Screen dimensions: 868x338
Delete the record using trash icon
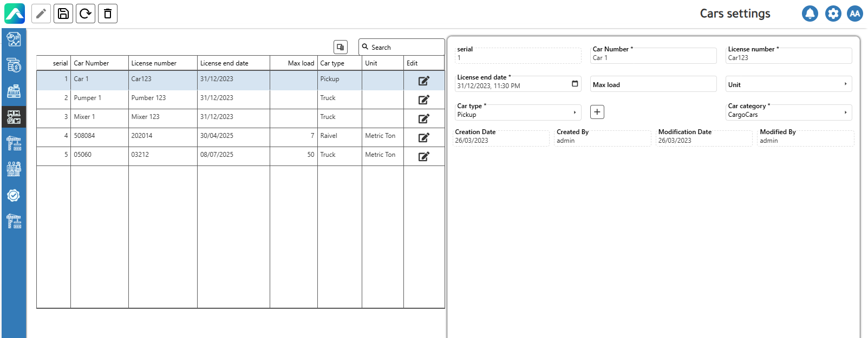[108, 14]
